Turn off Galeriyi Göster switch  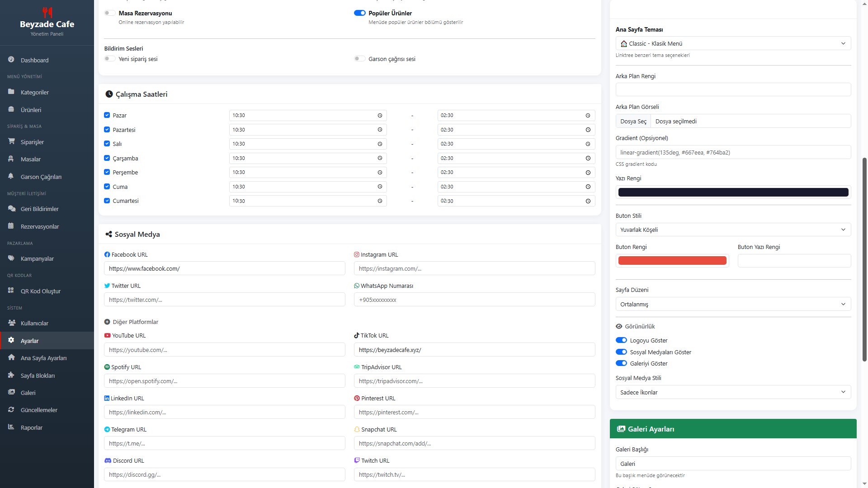point(621,363)
